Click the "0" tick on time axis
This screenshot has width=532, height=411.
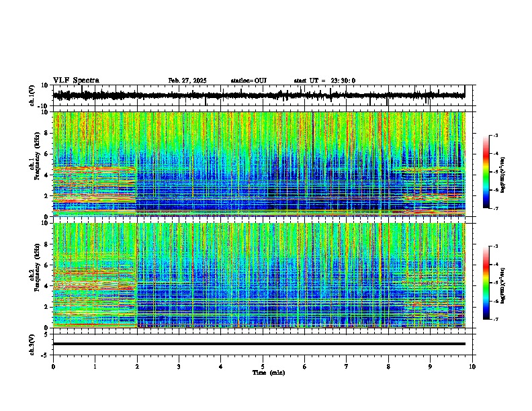coord(53,367)
